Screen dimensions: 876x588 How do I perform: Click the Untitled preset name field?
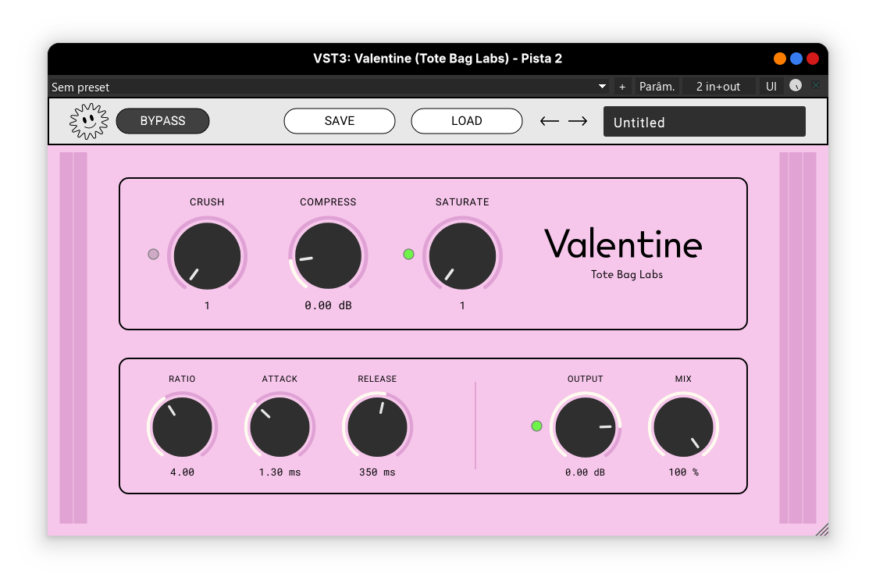[703, 121]
